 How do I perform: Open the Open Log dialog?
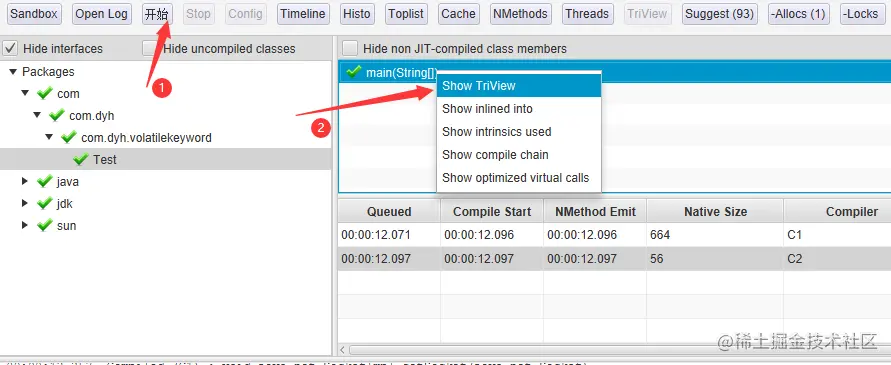[x=101, y=14]
